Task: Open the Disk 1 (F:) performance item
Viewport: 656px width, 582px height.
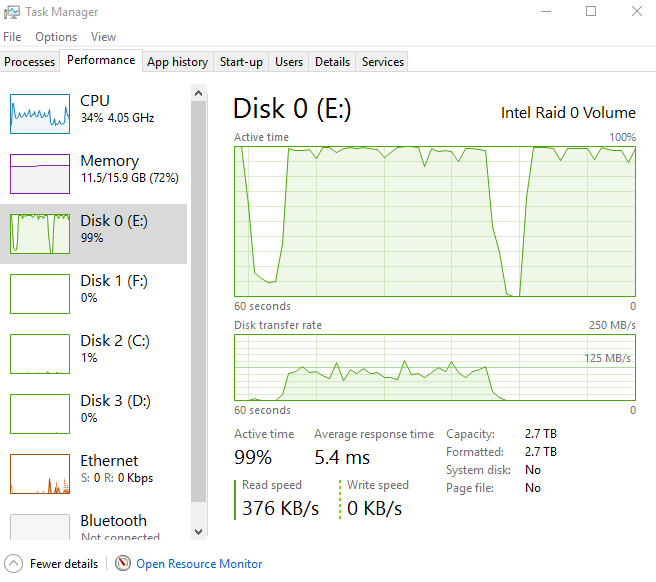Action: pyautogui.click(x=97, y=289)
